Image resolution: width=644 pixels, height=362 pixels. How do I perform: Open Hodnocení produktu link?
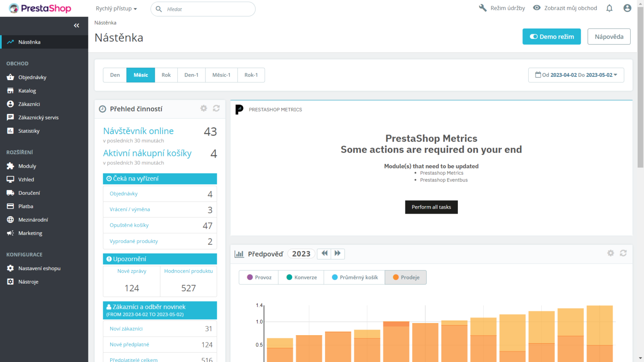188,271
